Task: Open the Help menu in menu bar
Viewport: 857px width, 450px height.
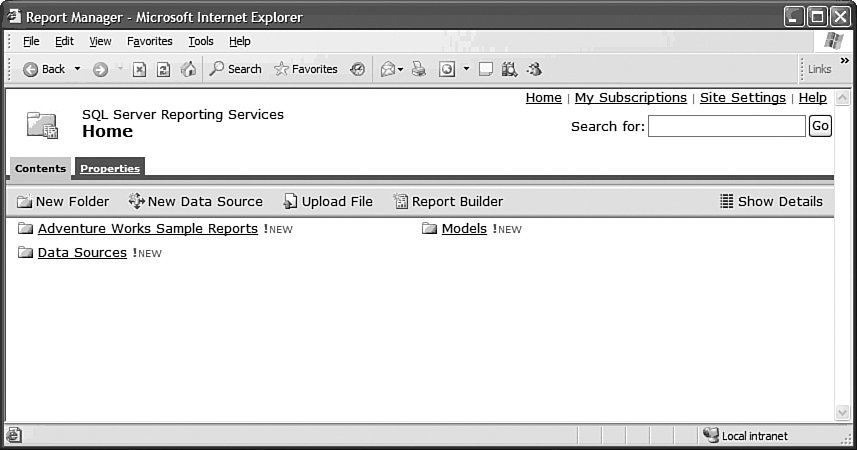Action: [239, 42]
